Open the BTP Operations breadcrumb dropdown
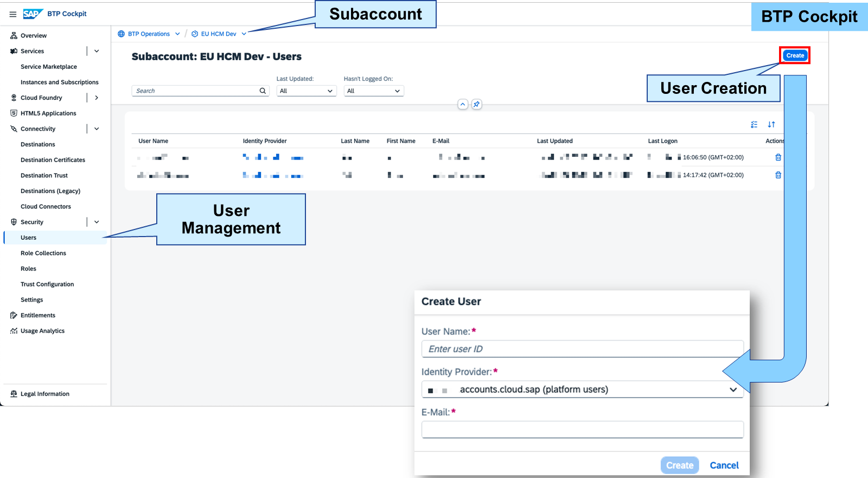Screen dimensions: 868x478 tap(177, 34)
